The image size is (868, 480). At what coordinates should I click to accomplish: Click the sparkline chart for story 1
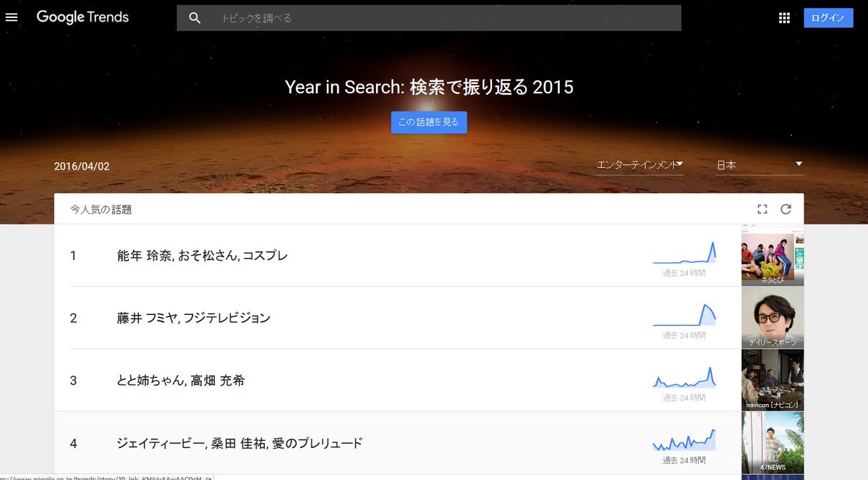click(x=684, y=253)
